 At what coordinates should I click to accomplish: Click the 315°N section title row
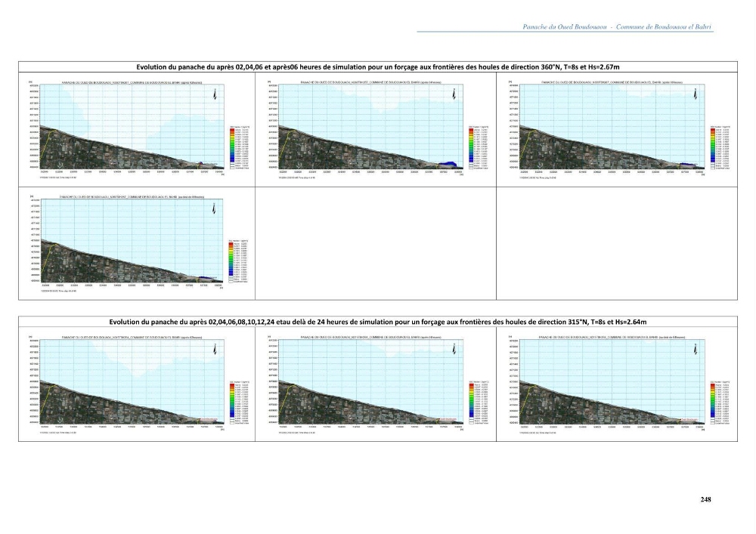[x=378, y=322]
